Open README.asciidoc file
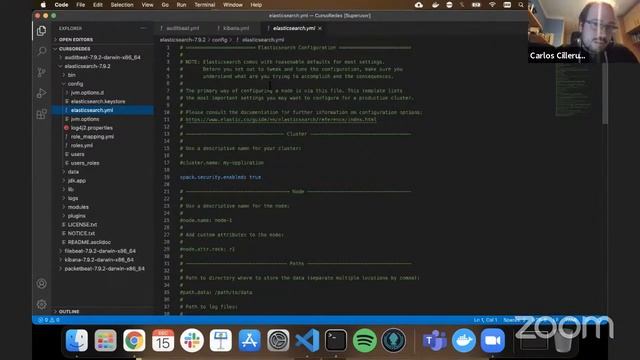 tap(89, 242)
